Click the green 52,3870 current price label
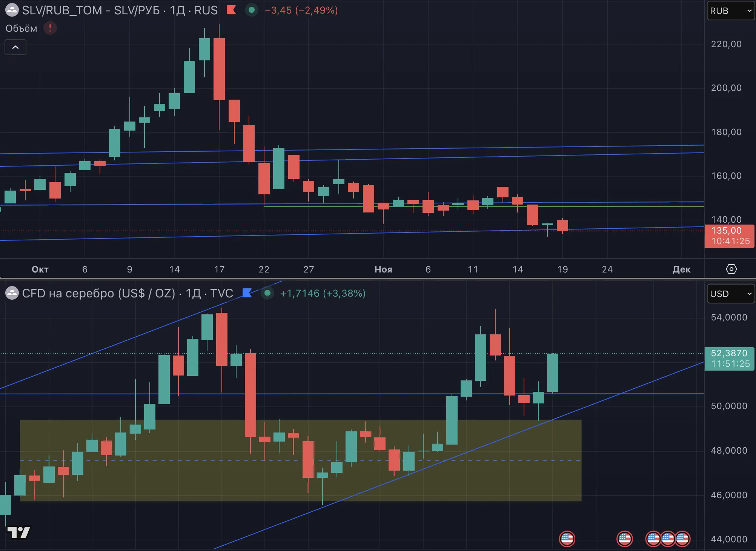 tap(729, 359)
